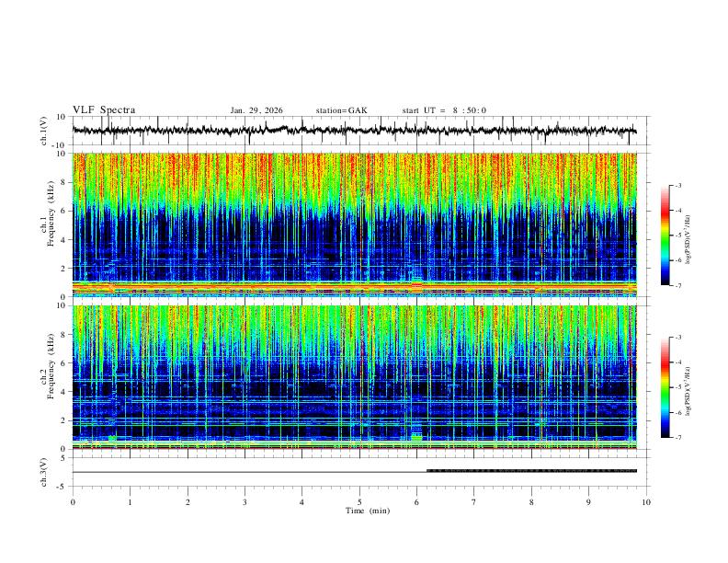Click the time-axis tick label "9"
Viewport: 728px width, 563px height.
click(x=588, y=502)
